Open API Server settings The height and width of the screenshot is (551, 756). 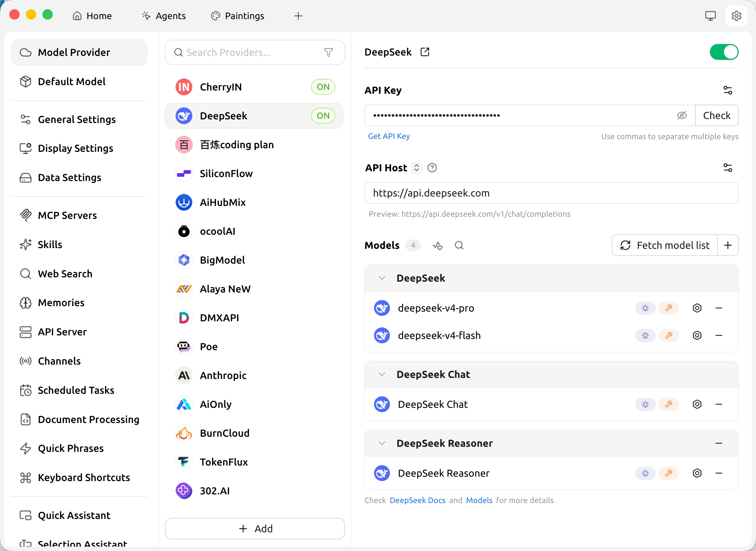coord(79,332)
